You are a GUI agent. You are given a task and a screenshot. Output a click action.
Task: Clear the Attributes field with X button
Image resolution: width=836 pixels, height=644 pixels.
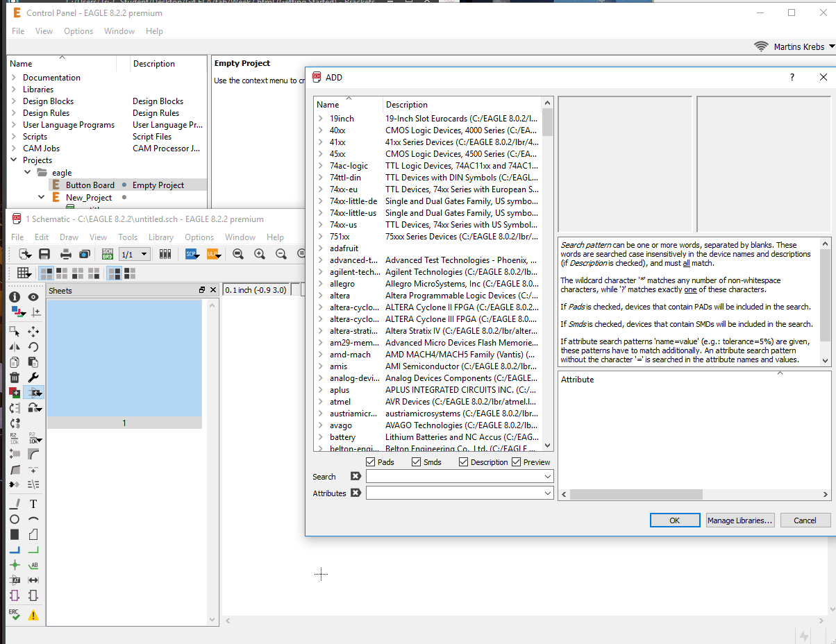pyautogui.click(x=356, y=493)
